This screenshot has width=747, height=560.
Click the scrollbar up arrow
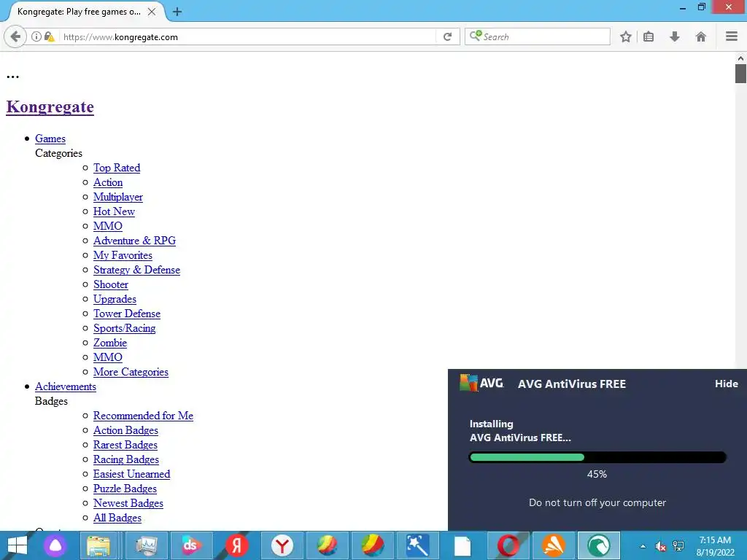point(740,58)
